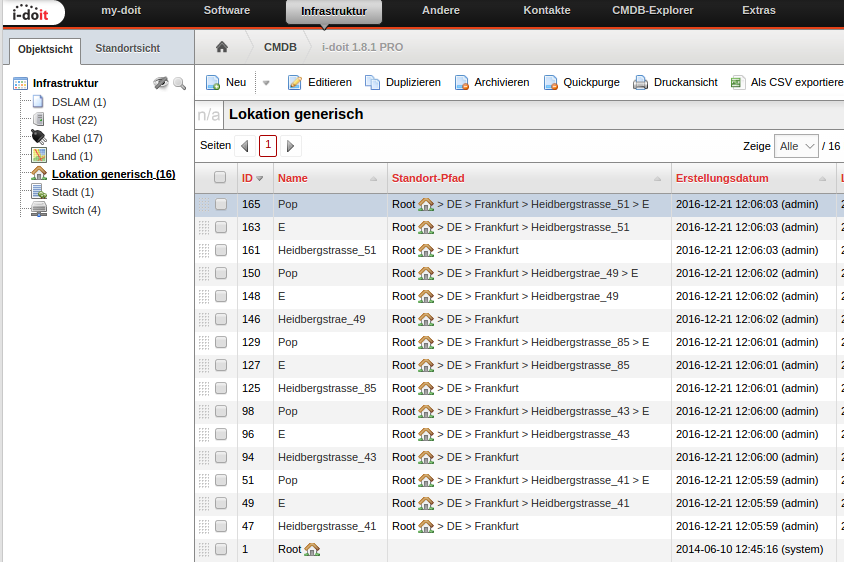Image resolution: width=844 pixels, height=562 pixels.
Task: Open the Druckansicht printer icon
Action: [x=641, y=82]
